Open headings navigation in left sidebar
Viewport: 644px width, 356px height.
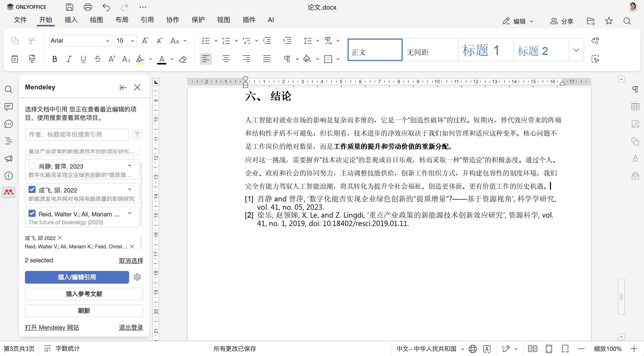click(x=9, y=141)
